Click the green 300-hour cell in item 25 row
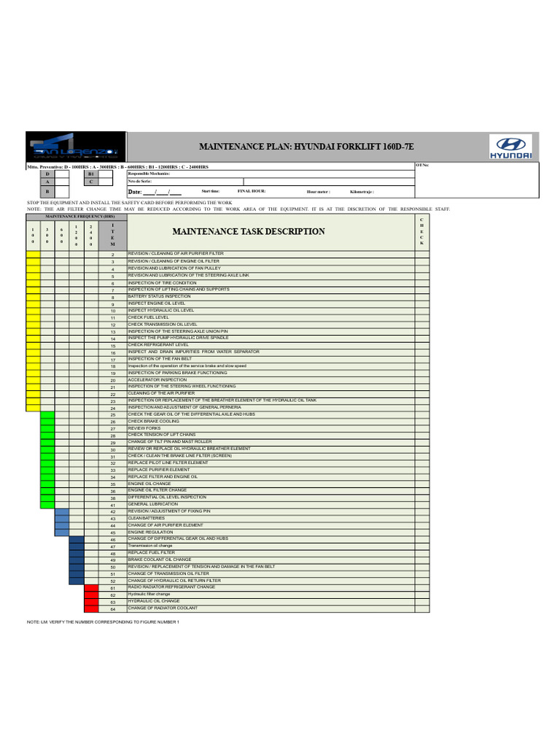Viewport: 560px width, 747px height. (x=47, y=415)
